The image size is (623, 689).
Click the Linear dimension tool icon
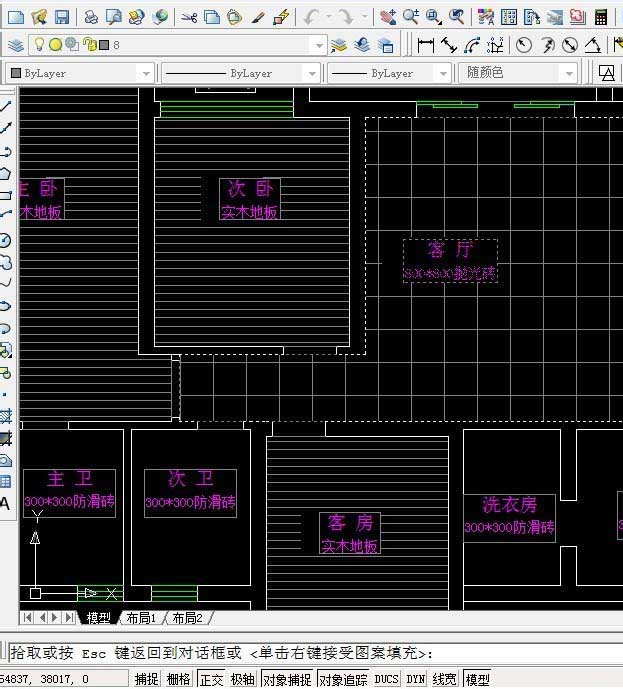(x=425, y=45)
